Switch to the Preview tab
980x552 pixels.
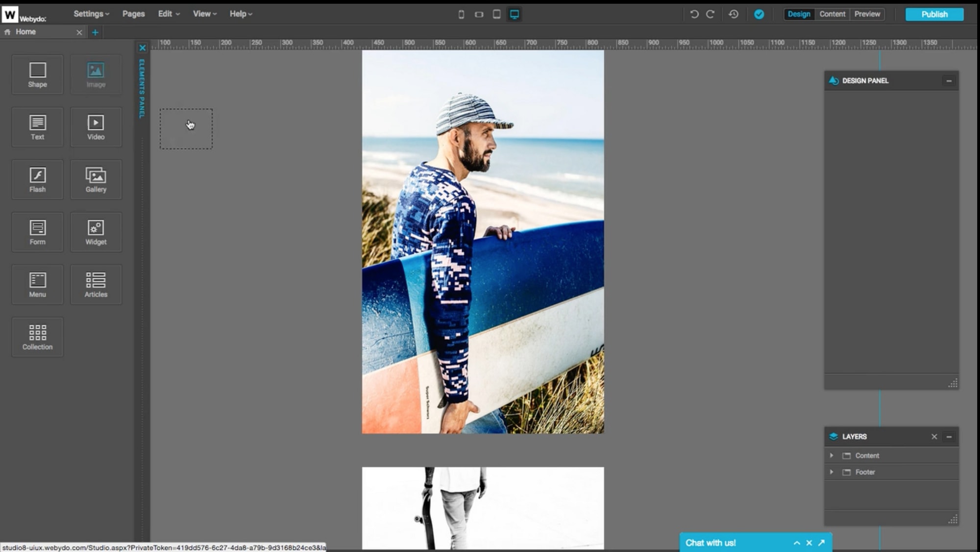coord(866,14)
